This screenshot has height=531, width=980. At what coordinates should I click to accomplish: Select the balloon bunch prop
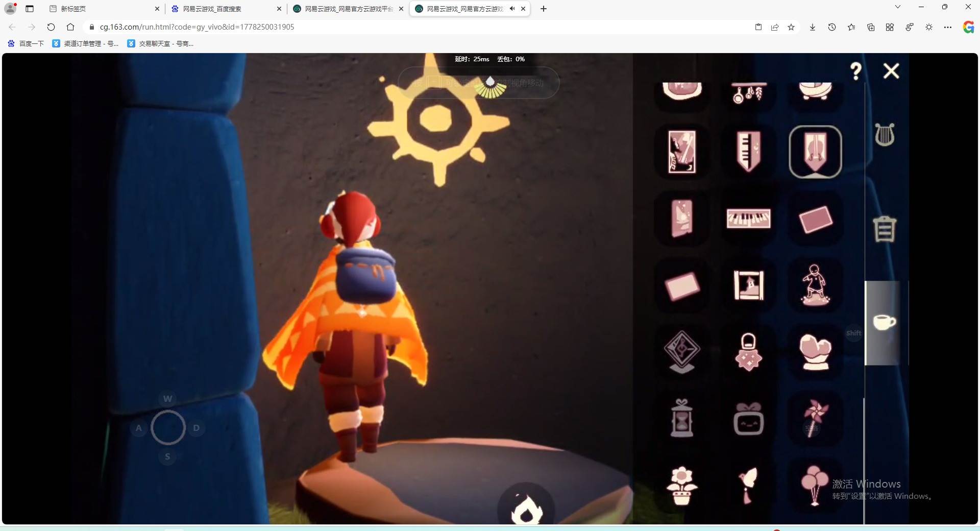point(815,486)
